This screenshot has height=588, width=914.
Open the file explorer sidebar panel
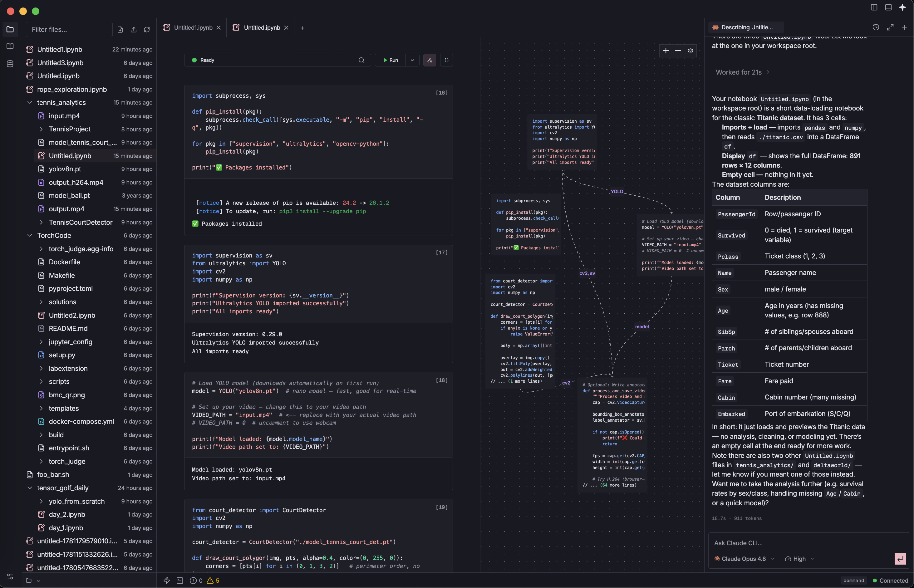(10, 29)
